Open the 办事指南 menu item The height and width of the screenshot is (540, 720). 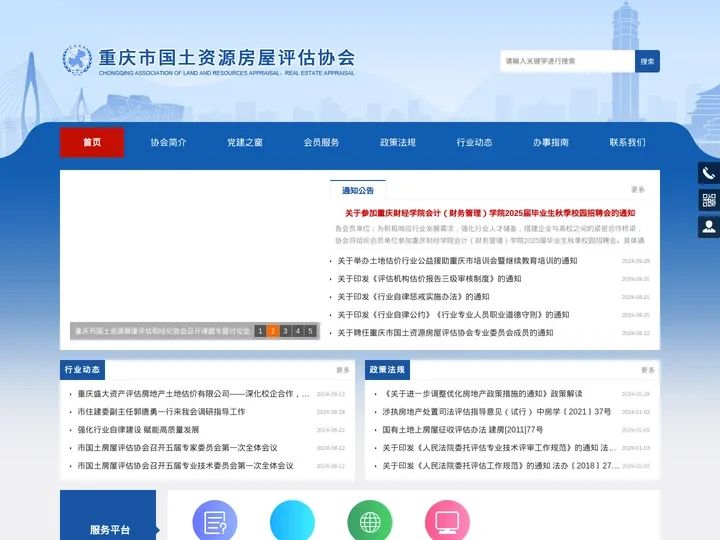coord(551,142)
